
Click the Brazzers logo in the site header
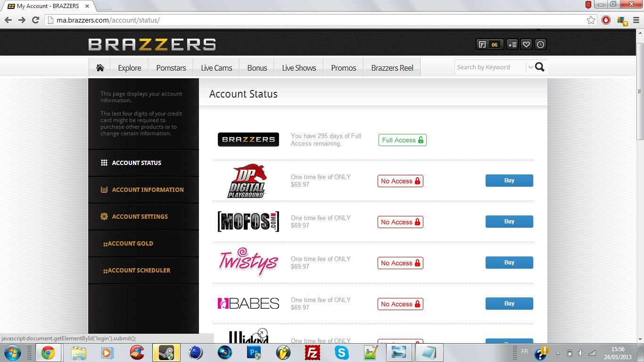152,44
